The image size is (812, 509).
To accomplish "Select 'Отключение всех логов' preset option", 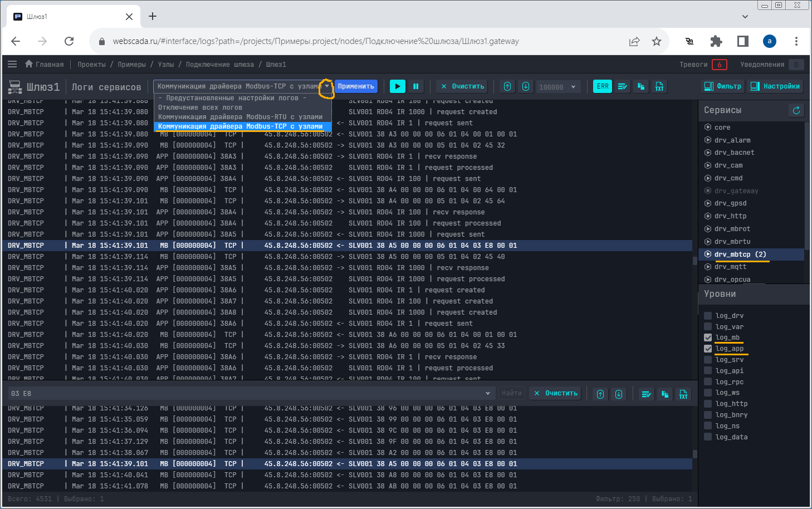I will click(x=200, y=107).
